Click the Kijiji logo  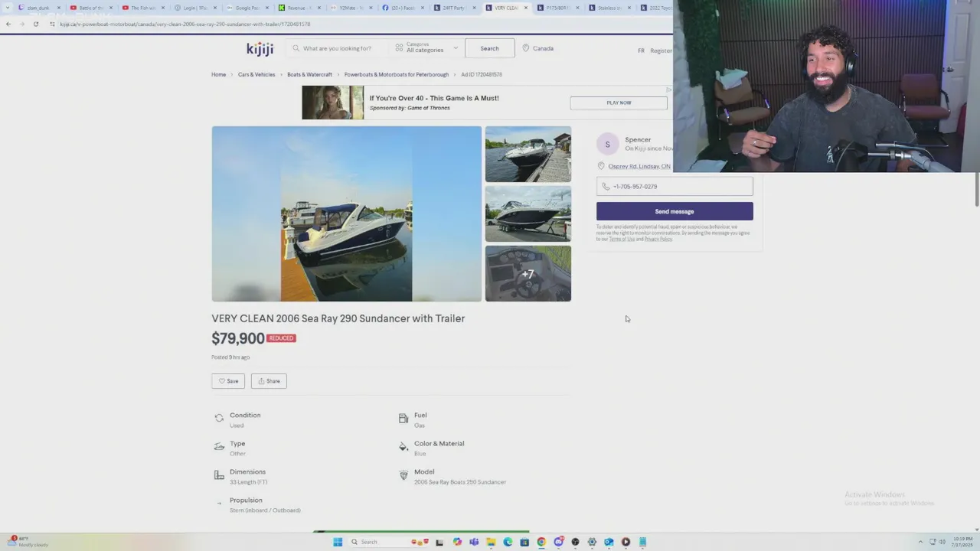[x=260, y=49]
